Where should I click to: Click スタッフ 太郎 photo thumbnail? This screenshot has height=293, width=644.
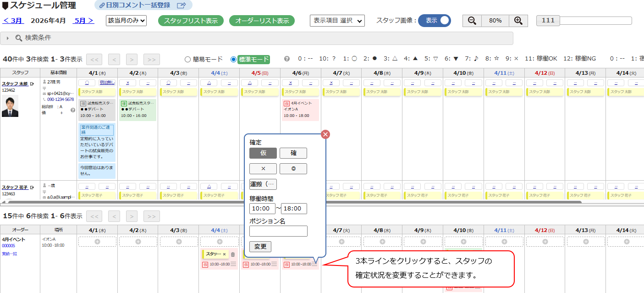pyautogui.click(x=10, y=106)
